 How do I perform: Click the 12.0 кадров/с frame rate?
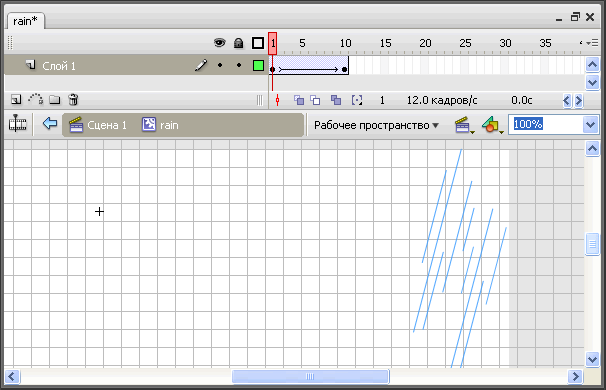point(442,100)
